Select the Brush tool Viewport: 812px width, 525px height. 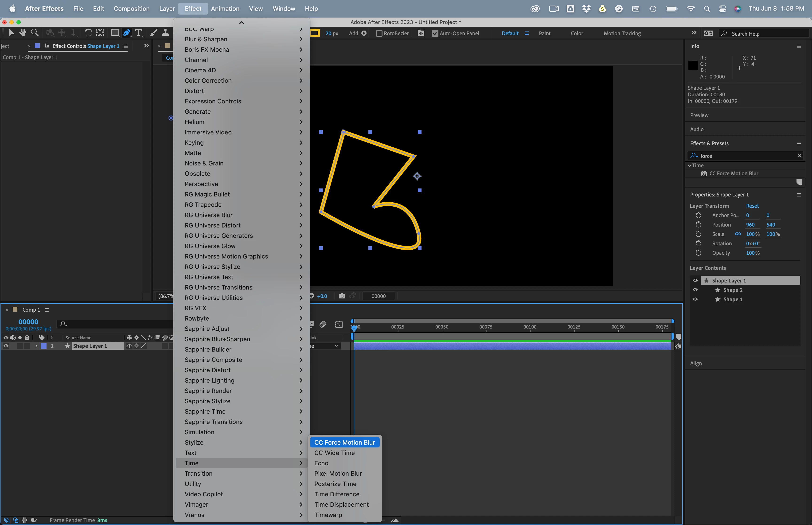pyautogui.click(x=154, y=33)
